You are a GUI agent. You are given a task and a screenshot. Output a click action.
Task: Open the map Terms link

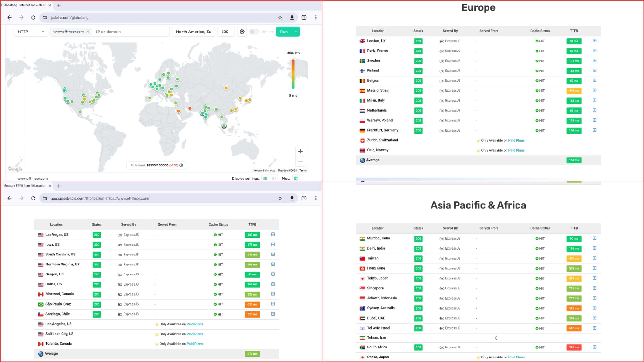[x=303, y=170]
